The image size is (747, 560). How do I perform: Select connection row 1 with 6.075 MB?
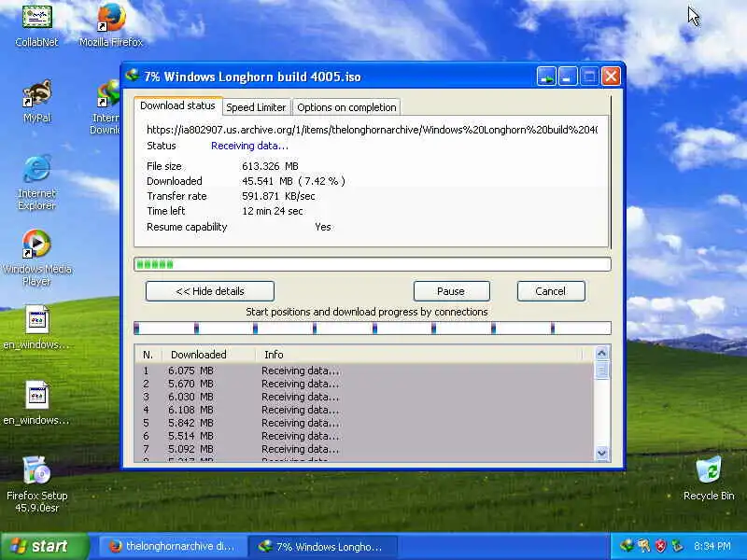(364, 371)
